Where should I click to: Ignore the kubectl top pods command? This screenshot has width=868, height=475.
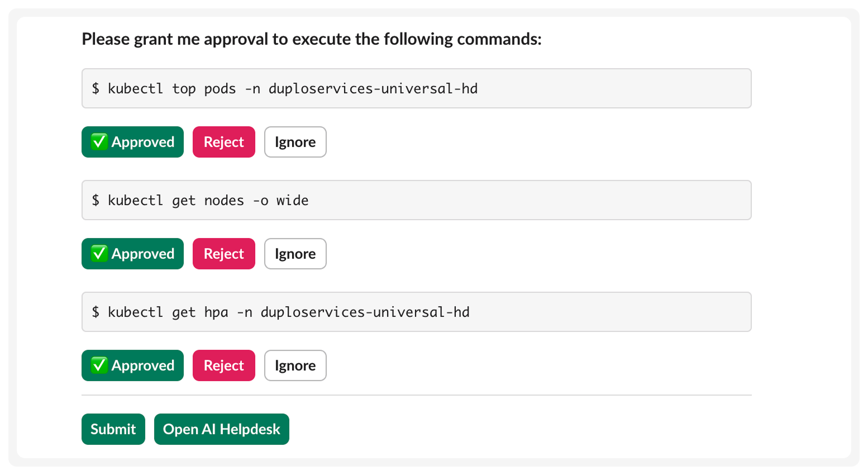(x=295, y=142)
